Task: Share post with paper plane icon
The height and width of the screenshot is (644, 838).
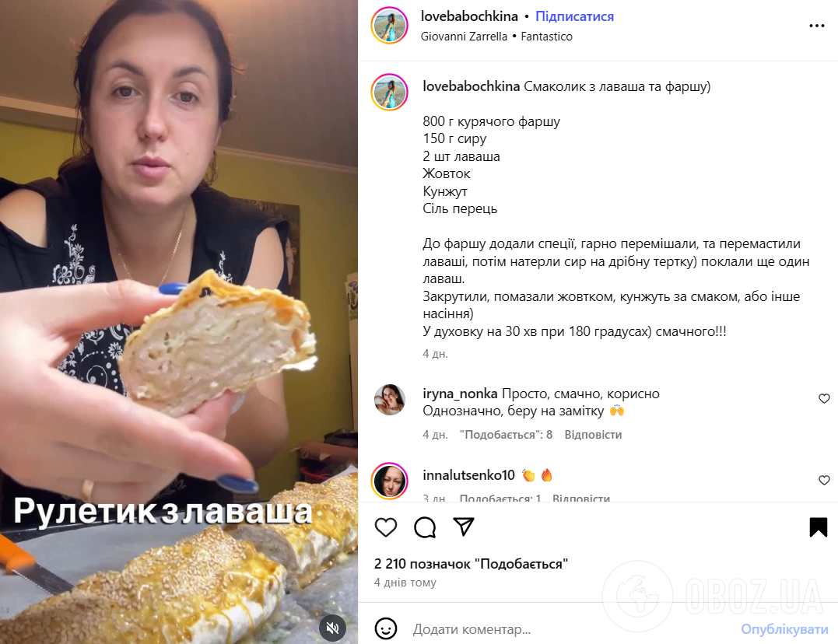Action: point(464,527)
